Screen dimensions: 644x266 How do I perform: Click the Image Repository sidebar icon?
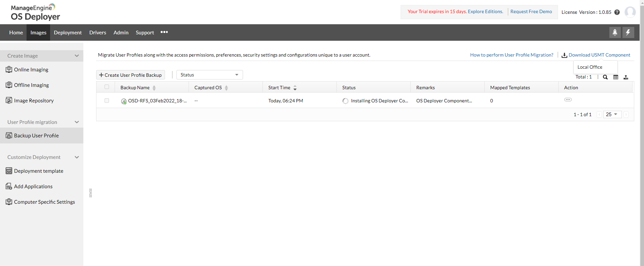point(9,100)
